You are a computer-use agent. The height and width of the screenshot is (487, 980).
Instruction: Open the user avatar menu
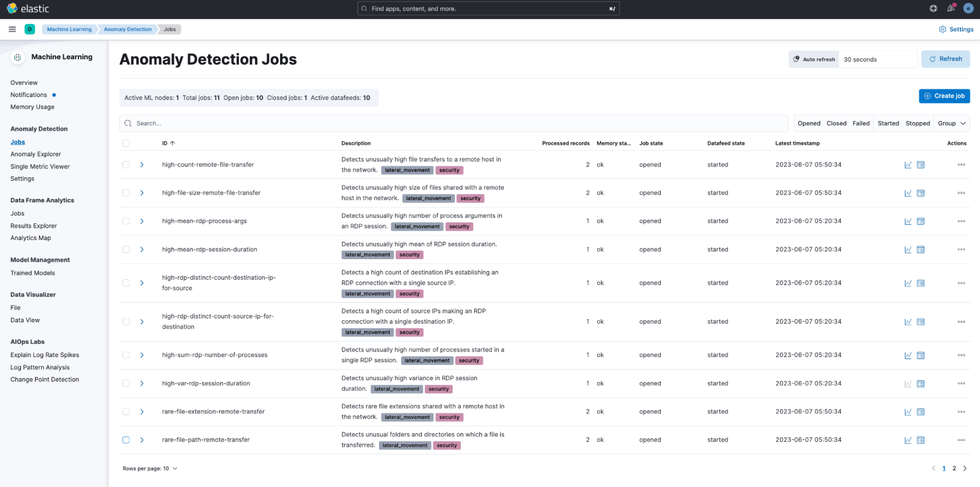click(x=968, y=8)
